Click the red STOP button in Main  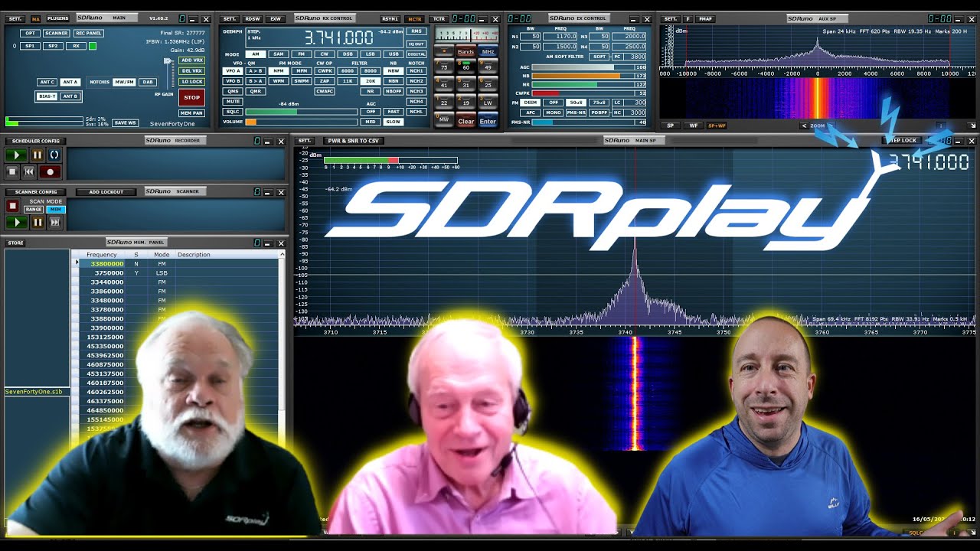click(x=191, y=97)
